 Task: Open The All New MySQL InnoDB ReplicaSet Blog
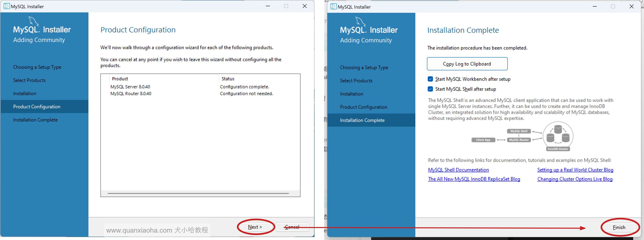point(474,179)
